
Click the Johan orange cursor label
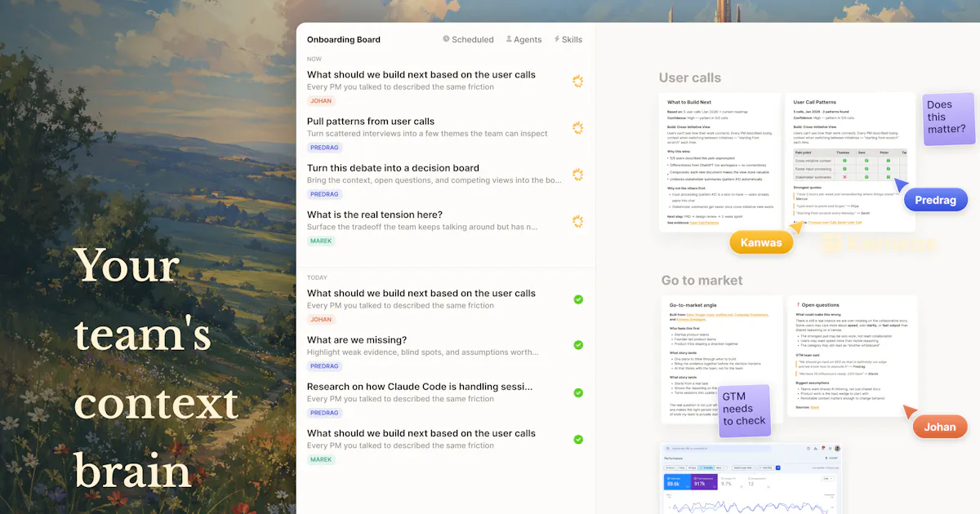[939, 427]
